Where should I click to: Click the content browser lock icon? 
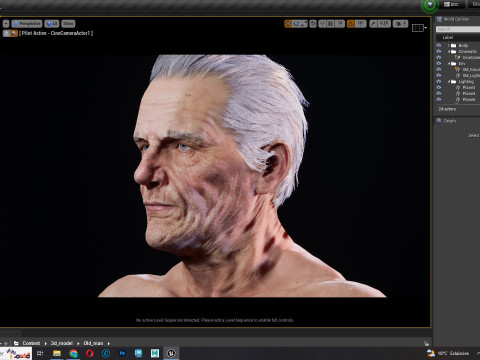click(426, 343)
